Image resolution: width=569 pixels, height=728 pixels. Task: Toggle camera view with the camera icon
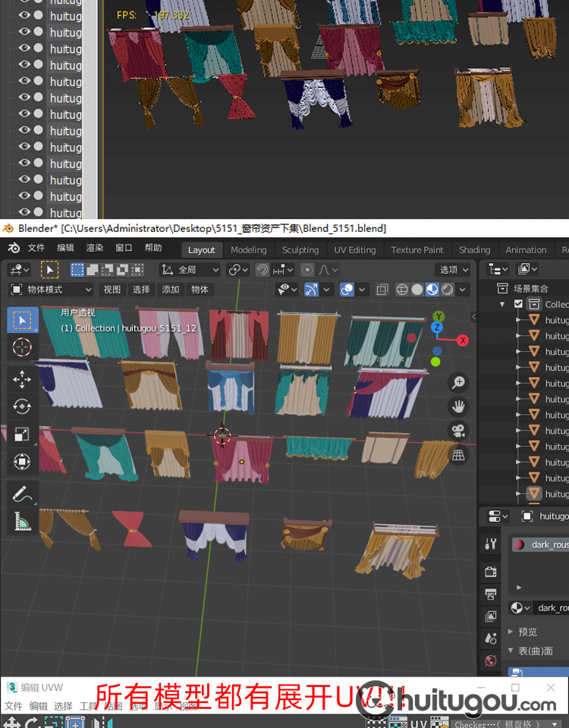(x=458, y=431)
